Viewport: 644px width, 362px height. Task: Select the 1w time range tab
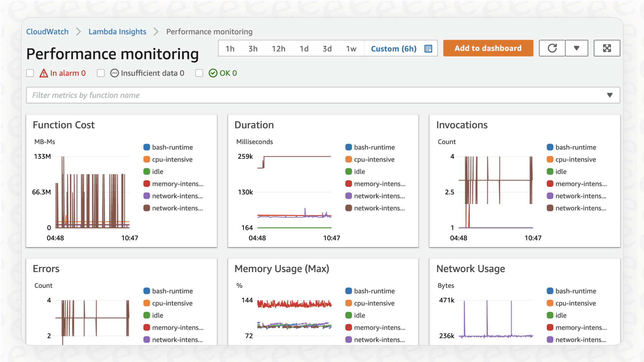(351, 48)
